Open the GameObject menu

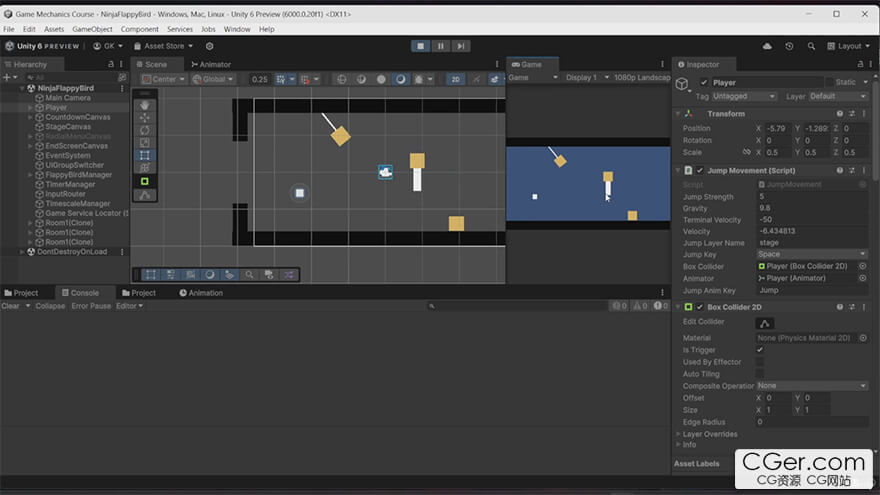(92, 29)
